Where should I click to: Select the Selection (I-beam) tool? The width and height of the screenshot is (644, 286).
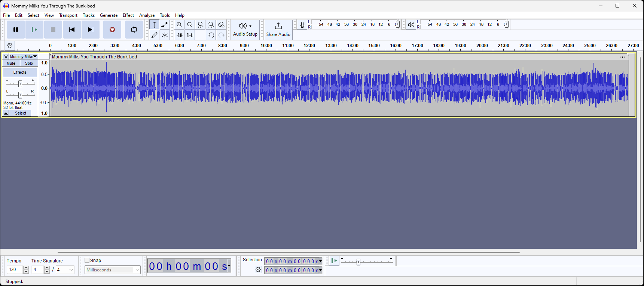155,25
